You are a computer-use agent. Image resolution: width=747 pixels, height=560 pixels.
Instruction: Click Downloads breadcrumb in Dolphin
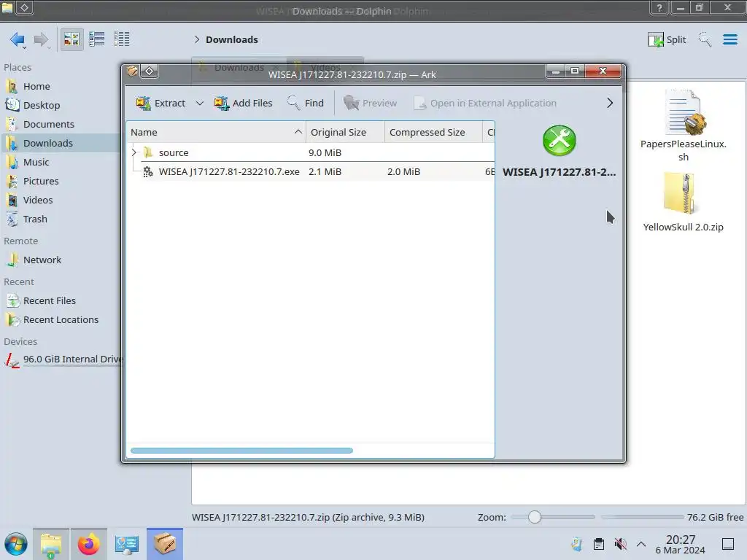[232, 39]
